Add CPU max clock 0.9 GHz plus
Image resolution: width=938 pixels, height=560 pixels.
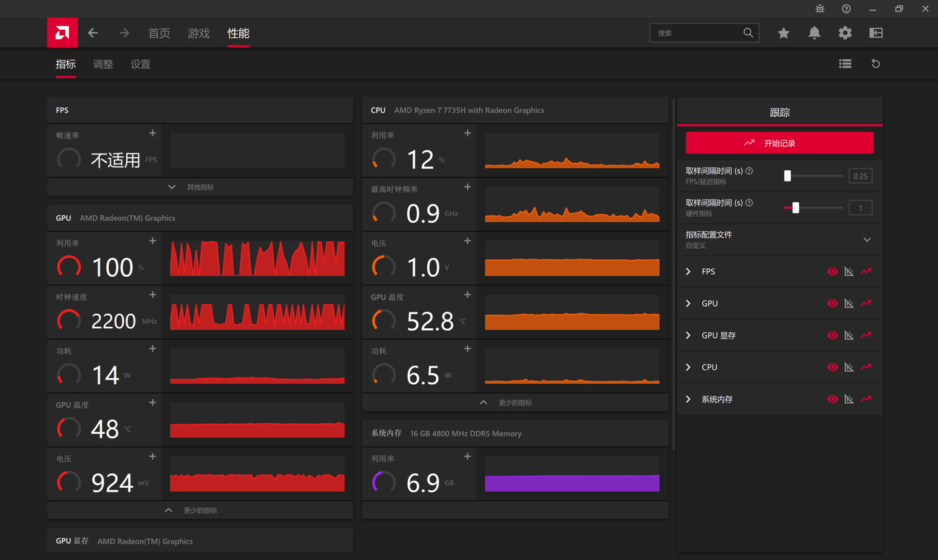(x=467, y=187)
